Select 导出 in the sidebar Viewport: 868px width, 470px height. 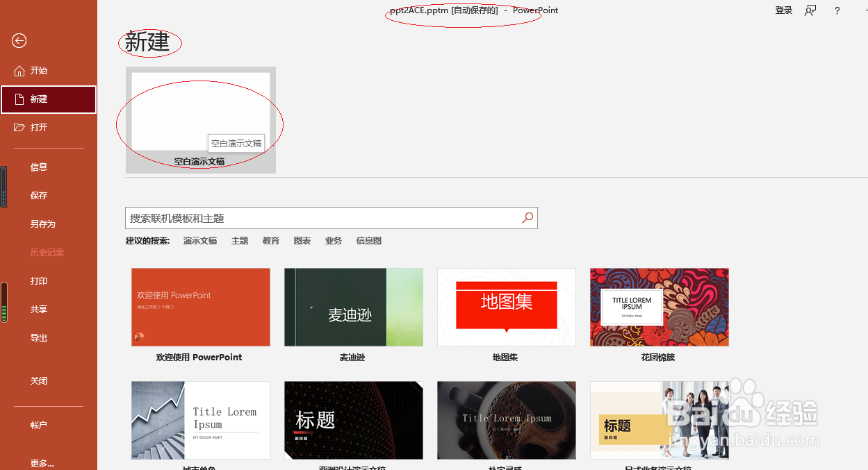[39, 338]
